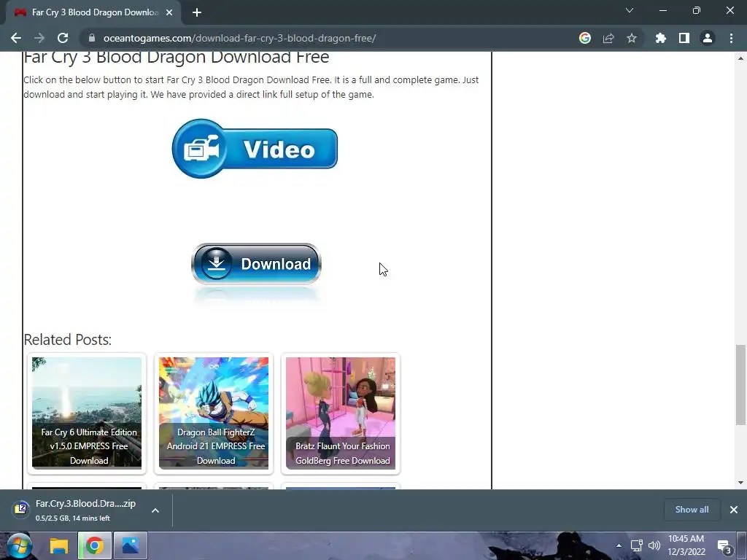Screen dimensions: 747x560
Task: Click the scrollbar up arrow
Action: pyautogui.click(x=740, y=58)
